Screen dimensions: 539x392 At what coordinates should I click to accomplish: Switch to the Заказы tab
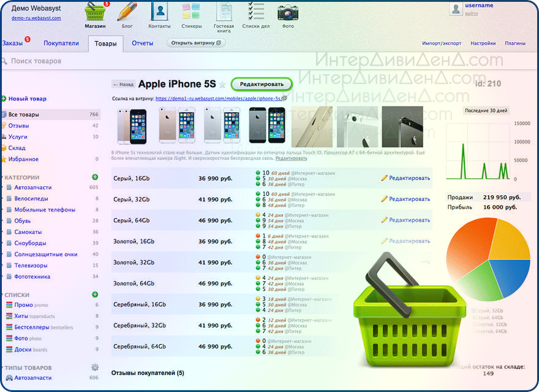[x=12, y=43]
